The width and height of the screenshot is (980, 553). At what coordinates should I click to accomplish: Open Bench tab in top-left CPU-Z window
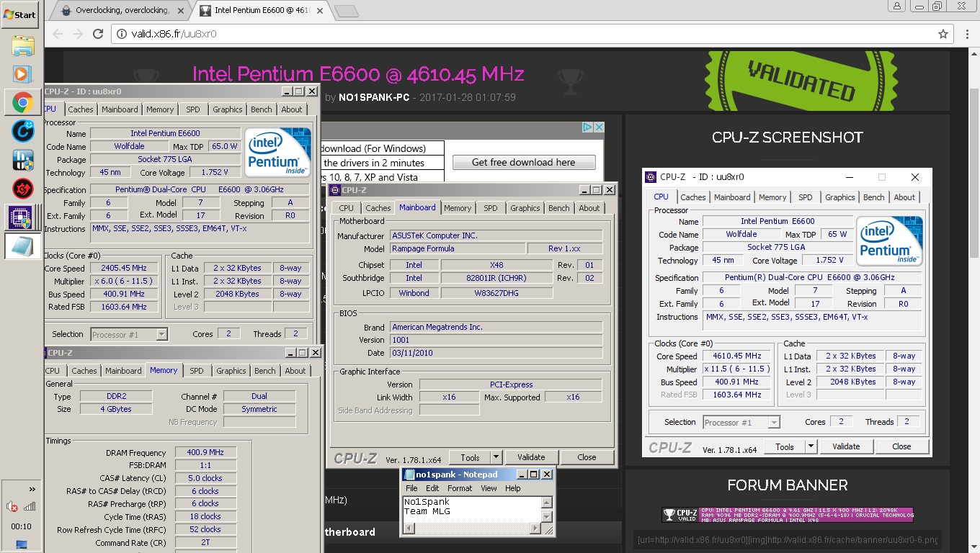pos(262,109)
